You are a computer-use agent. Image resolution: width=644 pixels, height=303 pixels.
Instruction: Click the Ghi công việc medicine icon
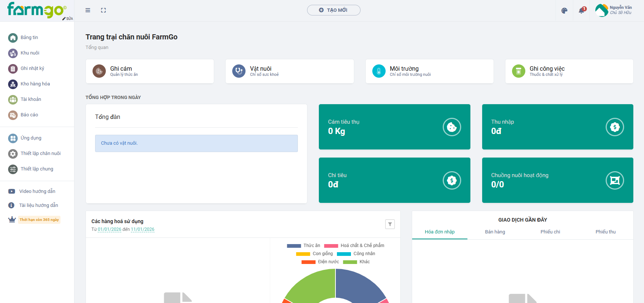pyautogui.click(x=518, y=71)
